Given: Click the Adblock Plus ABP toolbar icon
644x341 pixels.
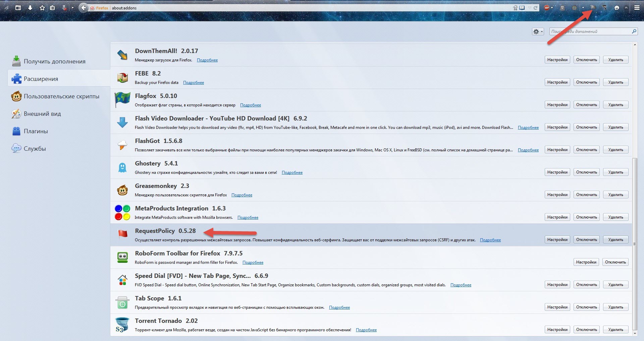Looking at the screenshot, I should (x=546, y=8).
